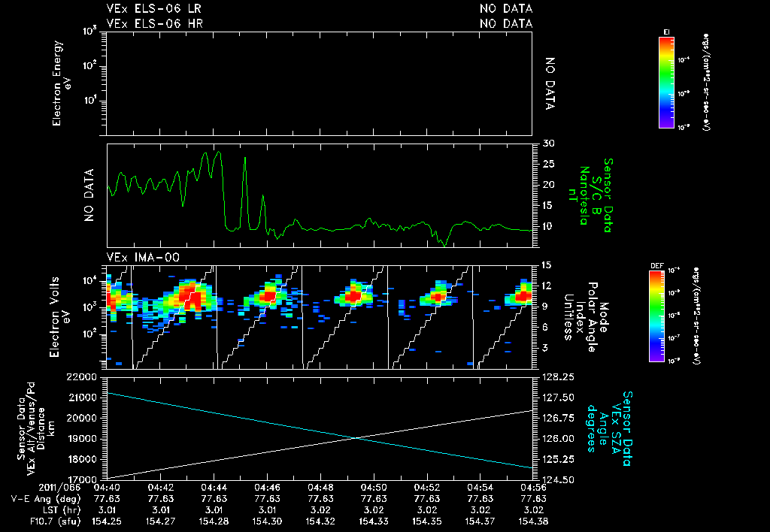Click the F10.7 value 154.37

480,521
